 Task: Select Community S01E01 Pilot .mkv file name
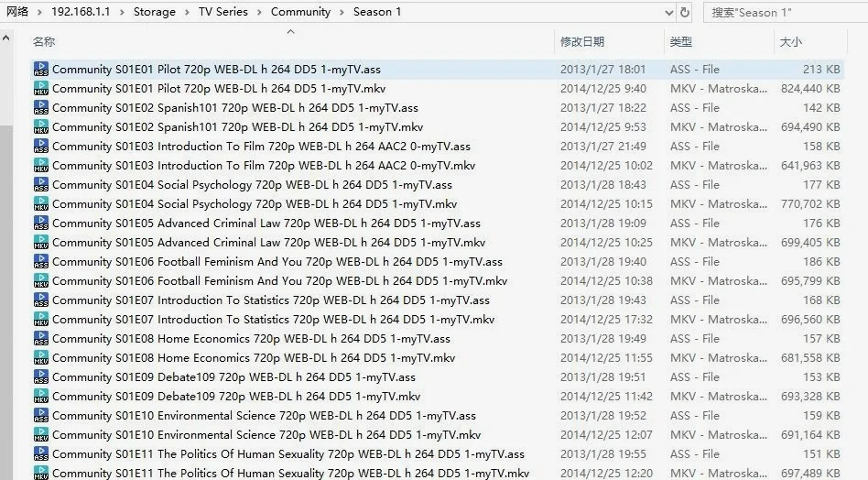click(219, 89)
